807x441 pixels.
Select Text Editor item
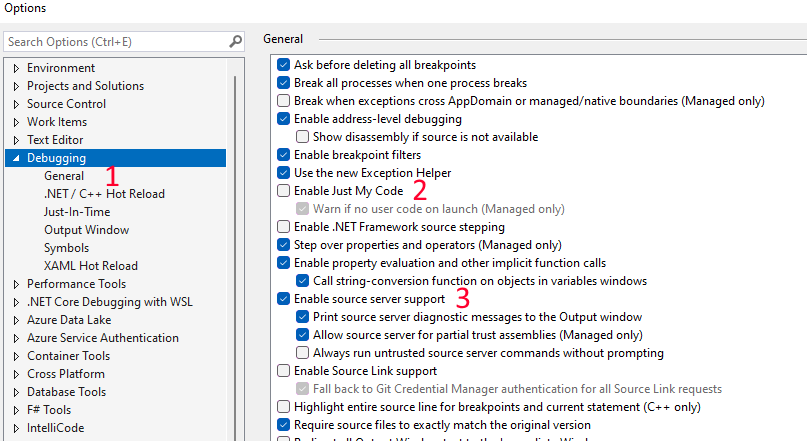tap(55, 140)
